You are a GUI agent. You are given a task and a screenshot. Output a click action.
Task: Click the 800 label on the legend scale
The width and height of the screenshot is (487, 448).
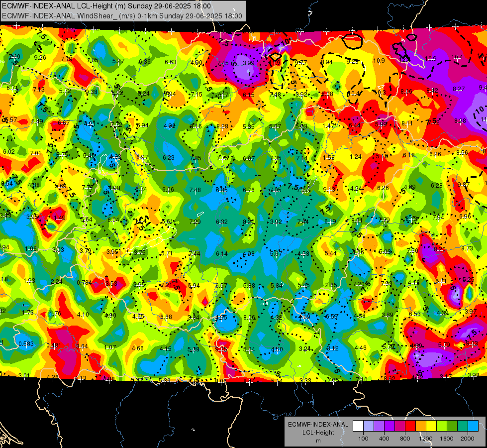tap(405, 439)
